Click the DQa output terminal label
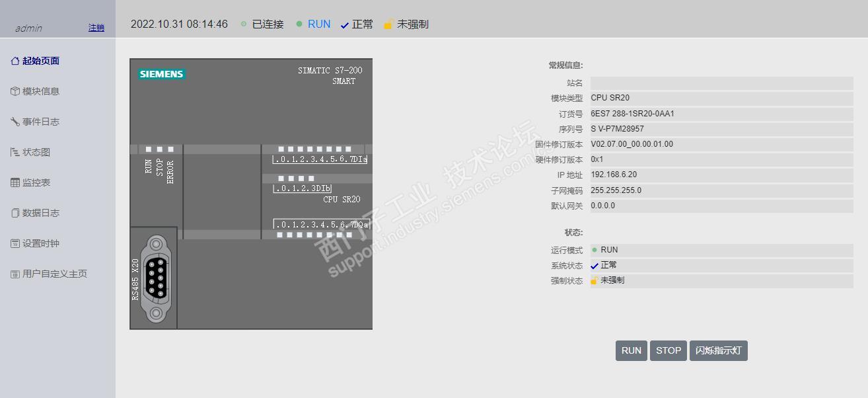Screen dimensions: 868x398 pos(321,225)
